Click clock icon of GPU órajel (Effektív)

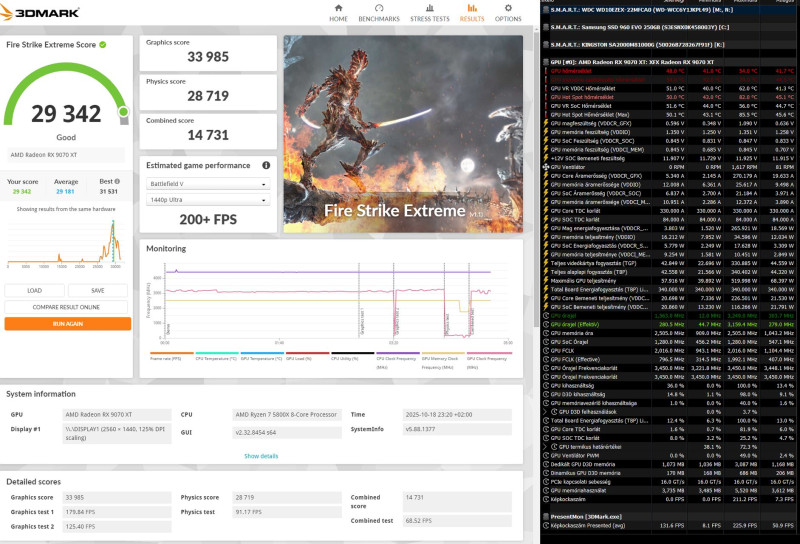coord(545,324)
